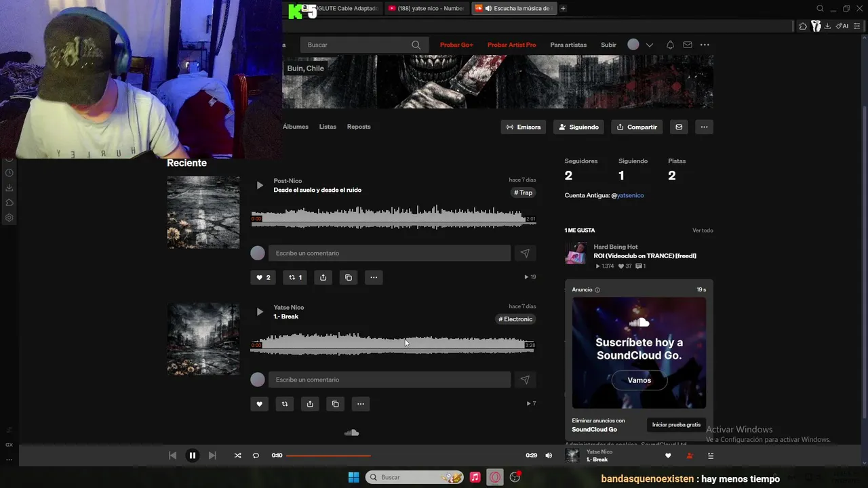Open the yatsenico old account link

tap(630, 195)
